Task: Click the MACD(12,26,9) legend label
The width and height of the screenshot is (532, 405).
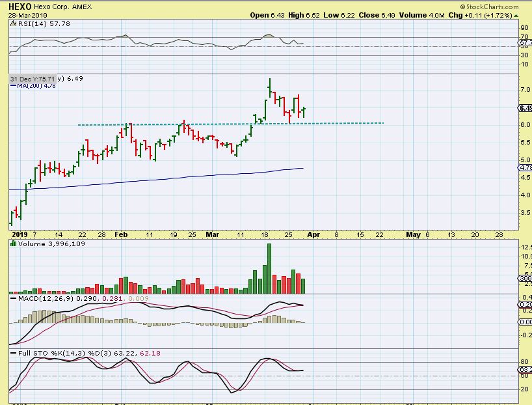Action: [46, 299]
